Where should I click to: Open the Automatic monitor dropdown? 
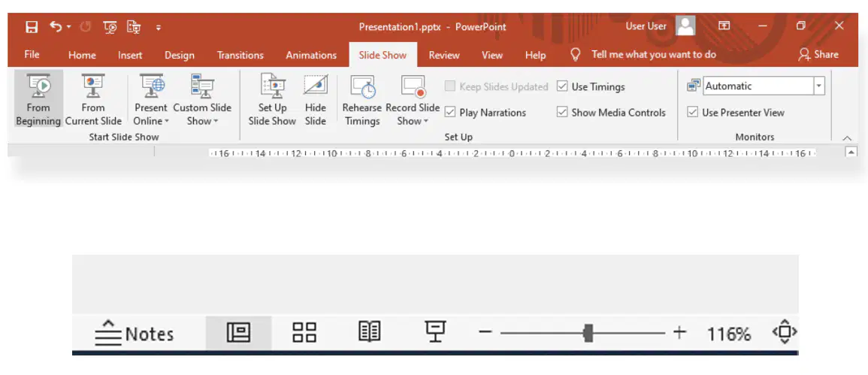click(818, 86)
